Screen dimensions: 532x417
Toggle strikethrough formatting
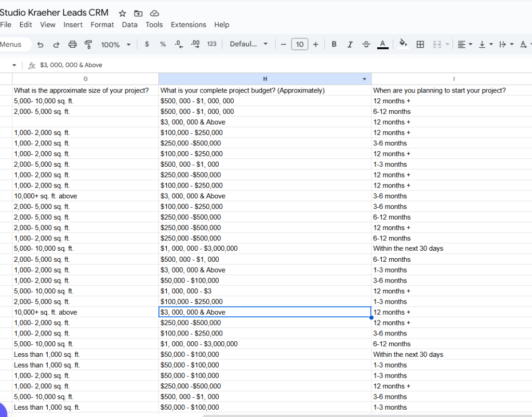tap(366, 45)
